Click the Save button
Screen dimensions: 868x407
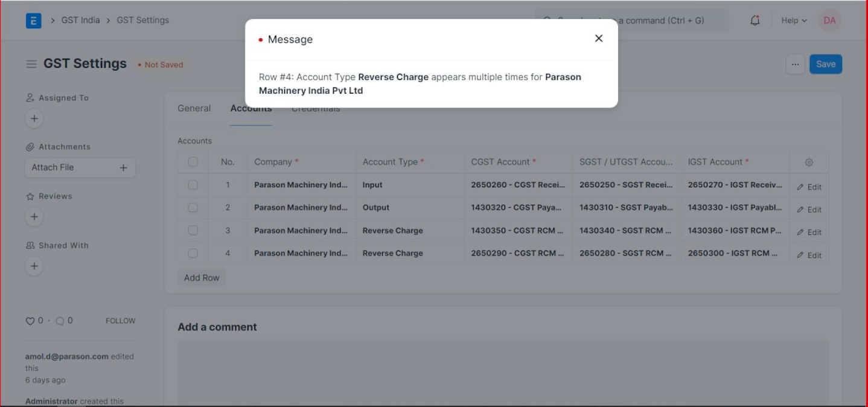tap(825, 63)
